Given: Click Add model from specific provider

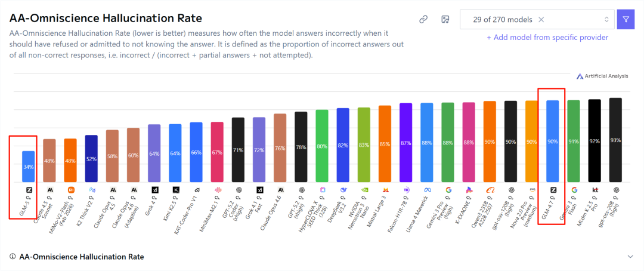Looking at the screenshot, I should [x=547, y=38].
